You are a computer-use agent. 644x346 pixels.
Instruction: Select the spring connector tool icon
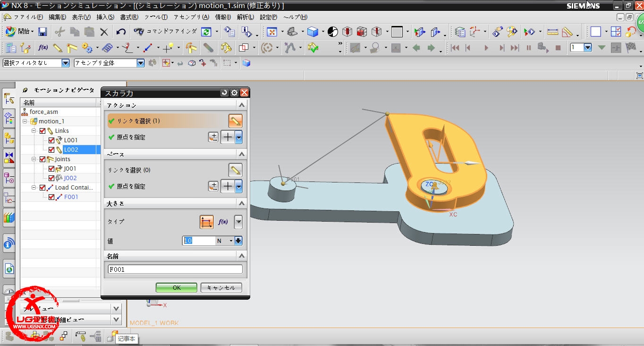pyautogui.click(x=107, y=48)
